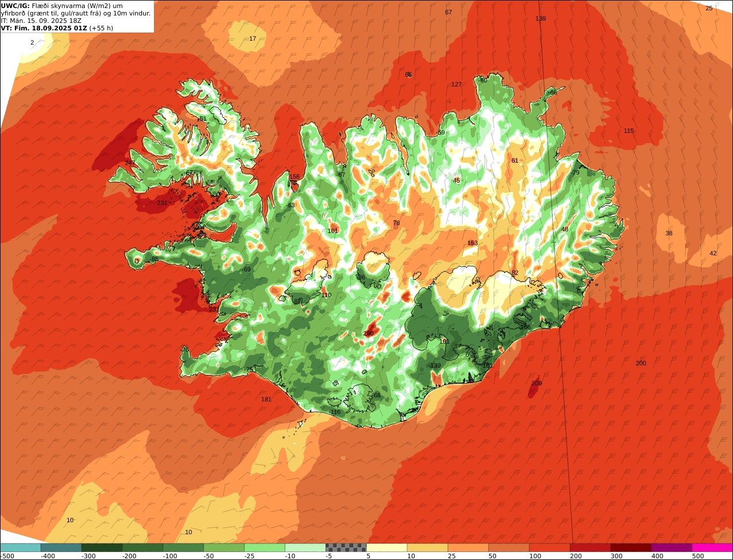This screenshot has width=733, height=560.
Task: Click the yellow legend swatch between 10 and 25
Action: [427, 547]
